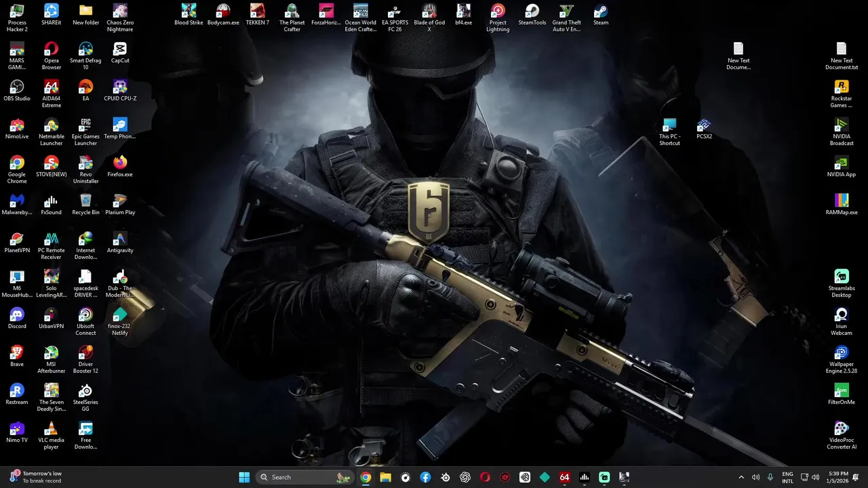The width and height of the screenshot is (868, 488).
Task: Launch Opera Browser desktop shortcut
Action: click(x=51, y=56)
